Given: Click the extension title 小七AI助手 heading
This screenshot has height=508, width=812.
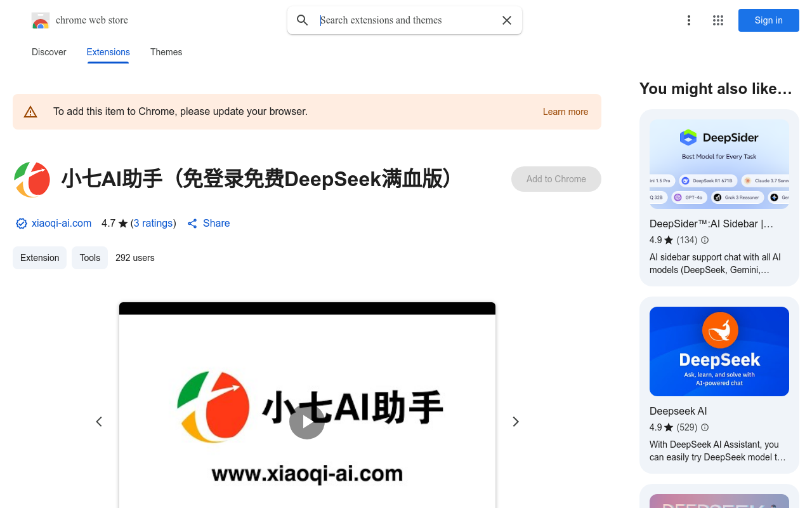Looking at the screenshot, I should pos(256,180).
